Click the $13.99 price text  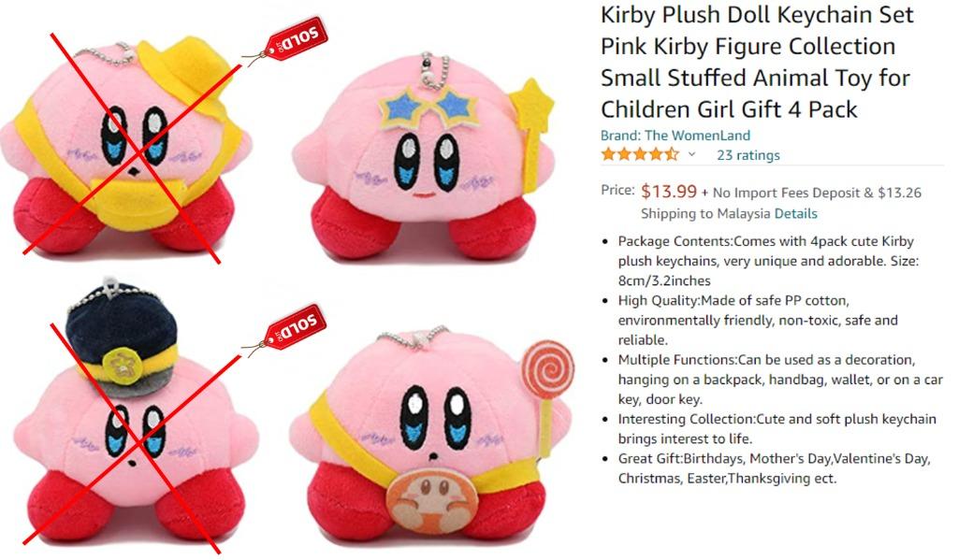tap(669, 191)
